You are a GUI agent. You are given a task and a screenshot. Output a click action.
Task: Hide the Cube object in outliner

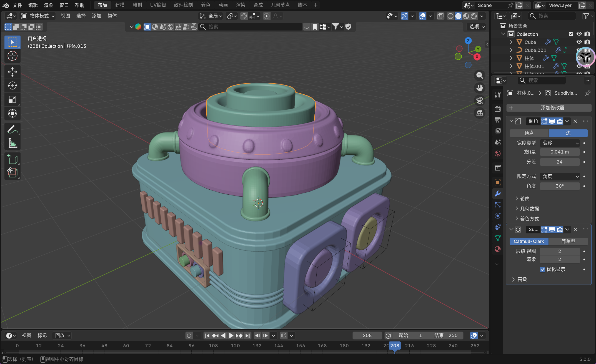(x=579, y=42)
